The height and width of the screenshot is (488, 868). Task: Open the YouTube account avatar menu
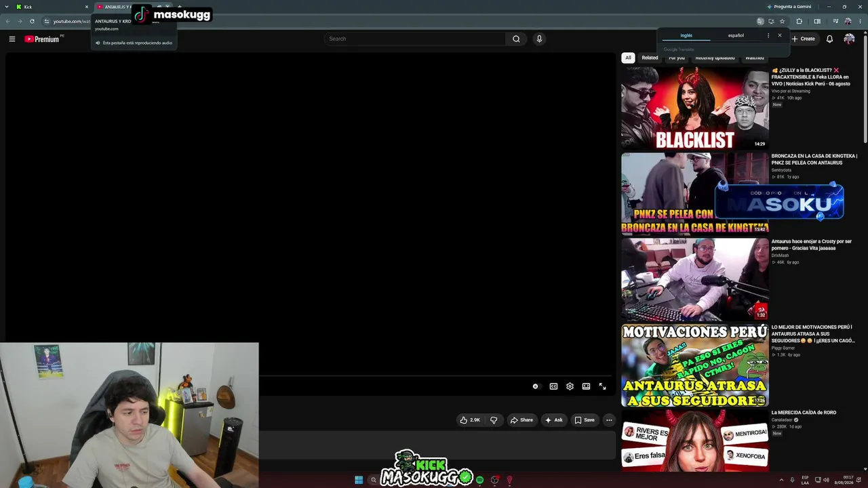(x=849, y=39)
